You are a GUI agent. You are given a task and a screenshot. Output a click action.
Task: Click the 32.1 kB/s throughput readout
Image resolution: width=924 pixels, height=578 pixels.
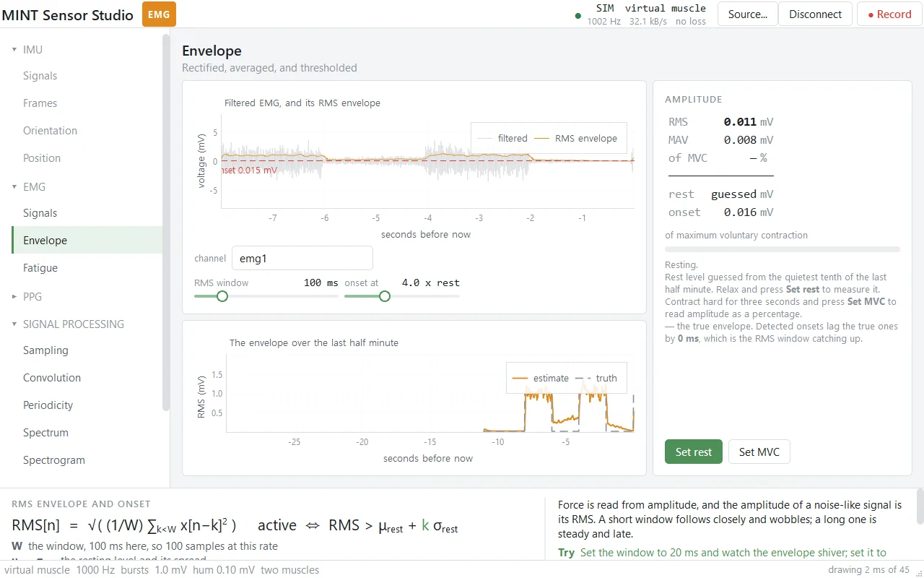coord(648,22)
